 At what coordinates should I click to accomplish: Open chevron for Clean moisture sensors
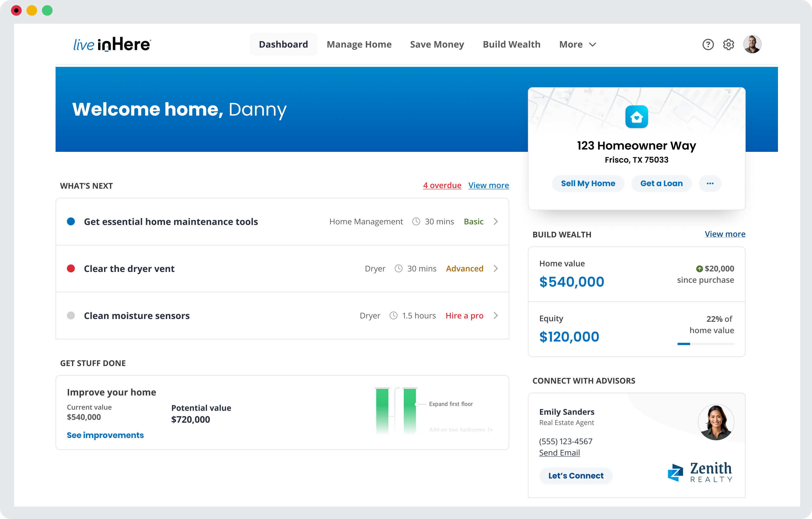(495, 315)
